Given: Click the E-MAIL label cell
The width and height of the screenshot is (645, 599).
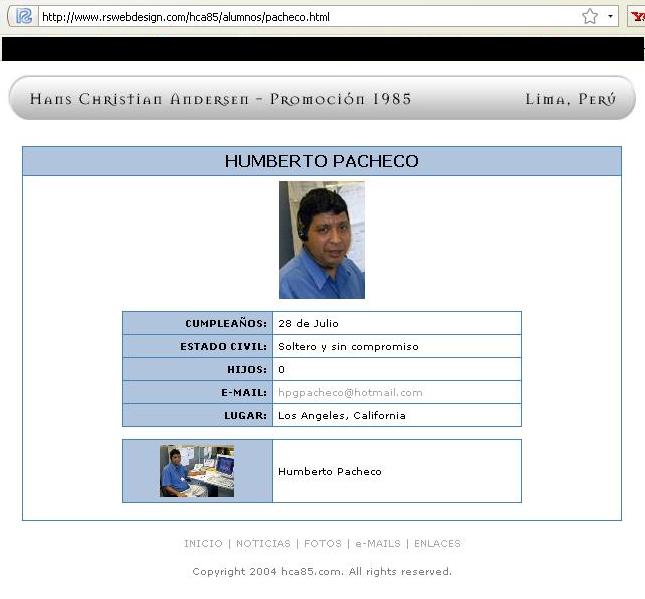Looking at the screenshot, I should 197,392.
